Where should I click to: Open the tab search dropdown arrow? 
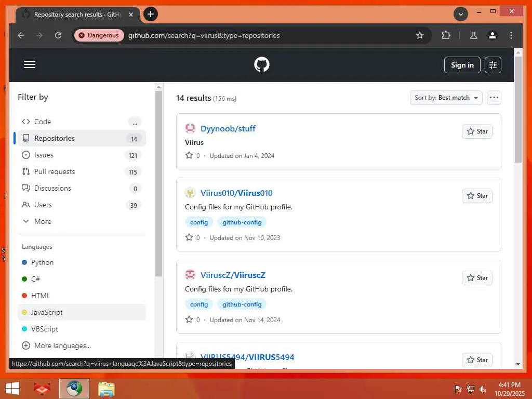460,14
